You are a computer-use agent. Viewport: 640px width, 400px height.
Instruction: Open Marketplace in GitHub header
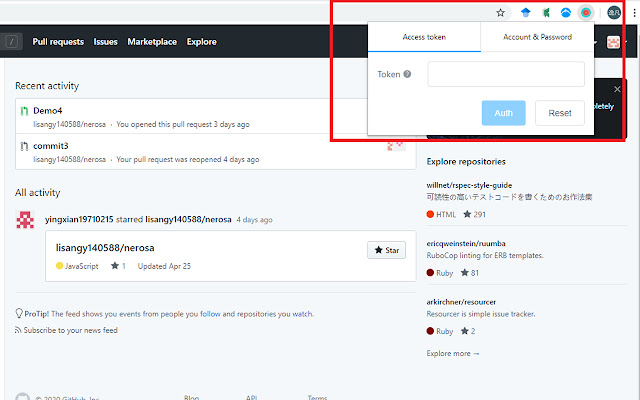(152, 42)
